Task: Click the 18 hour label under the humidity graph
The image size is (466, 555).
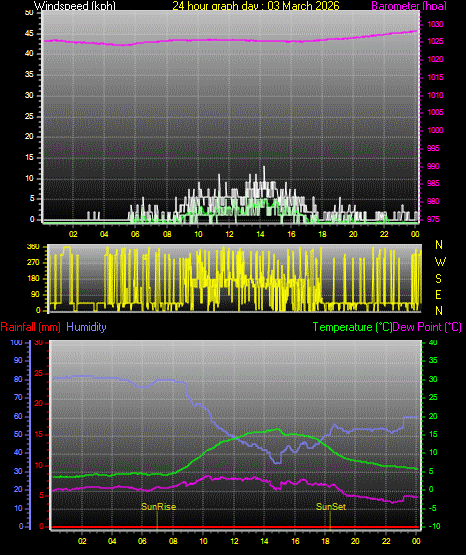Action: 326,541
